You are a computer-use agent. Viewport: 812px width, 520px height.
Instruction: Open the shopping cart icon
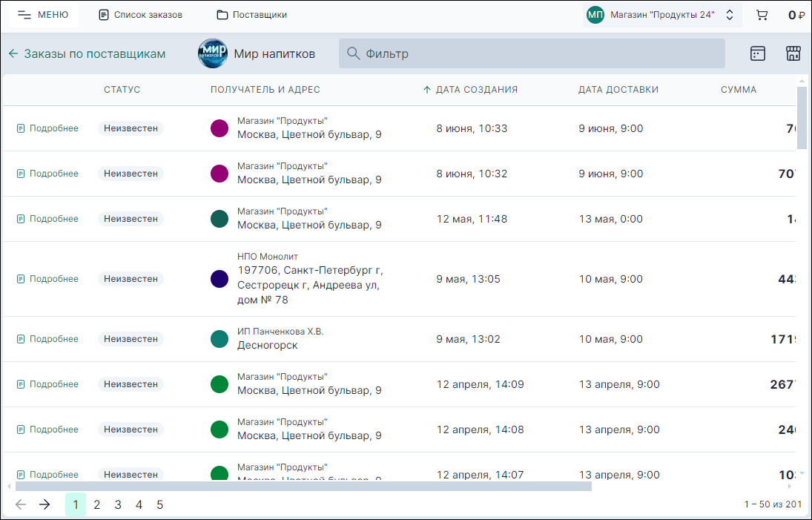point(762,15)
